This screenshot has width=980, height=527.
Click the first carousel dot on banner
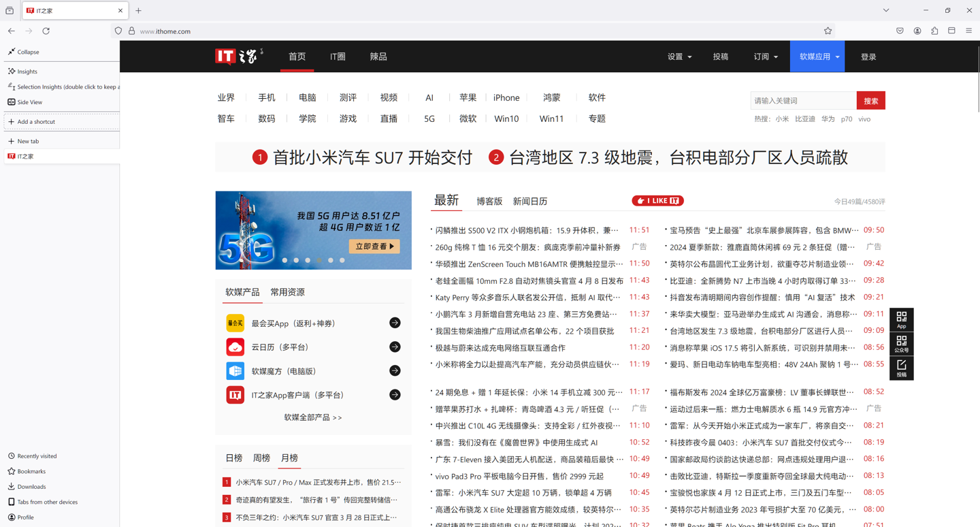pos(284,260)
